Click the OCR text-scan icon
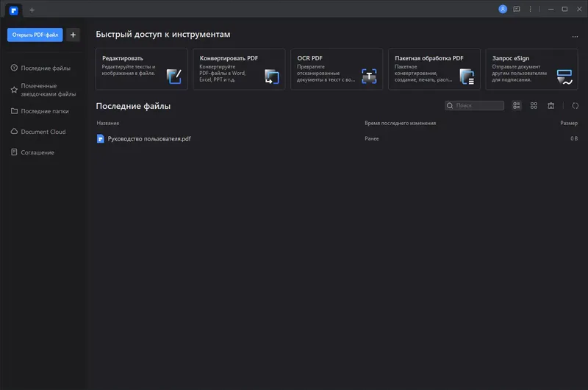Image resolution: width=588 pixels, height=390 pixels. click(369, 77)
